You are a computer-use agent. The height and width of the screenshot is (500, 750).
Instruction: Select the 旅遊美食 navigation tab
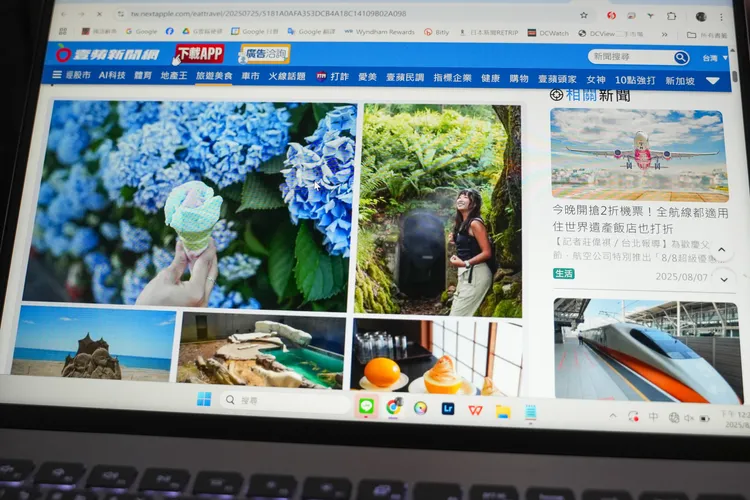[213, 76]
